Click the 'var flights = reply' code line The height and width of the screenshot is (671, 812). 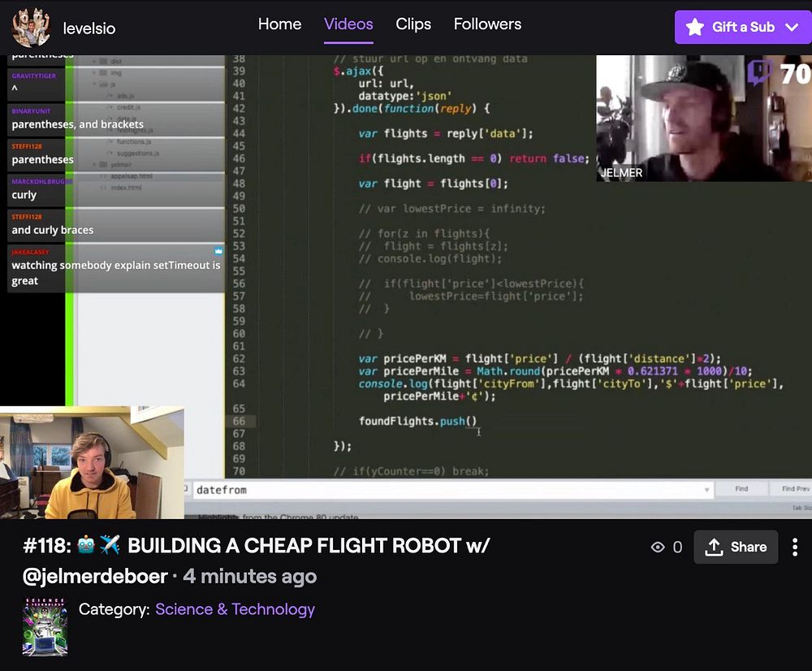[445, 134]
